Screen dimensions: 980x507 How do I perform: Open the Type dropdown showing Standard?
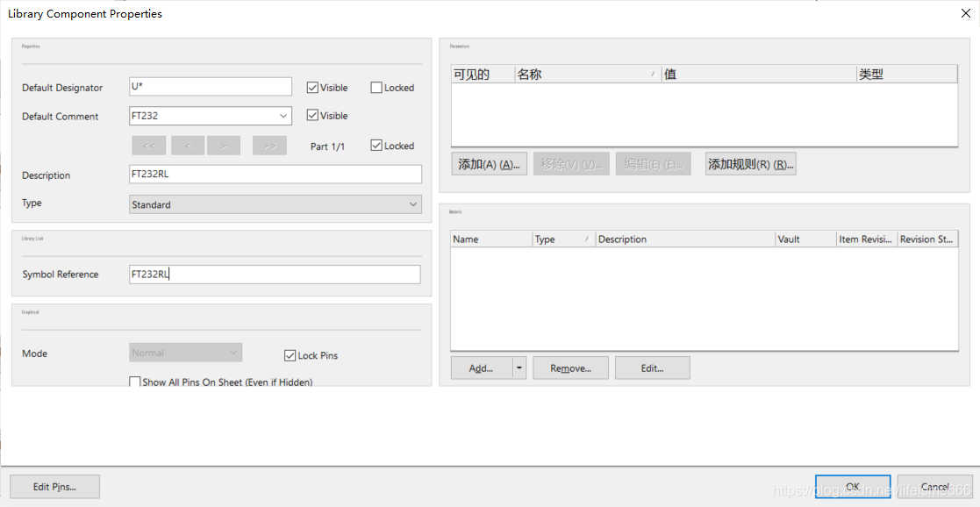point(413,204)
